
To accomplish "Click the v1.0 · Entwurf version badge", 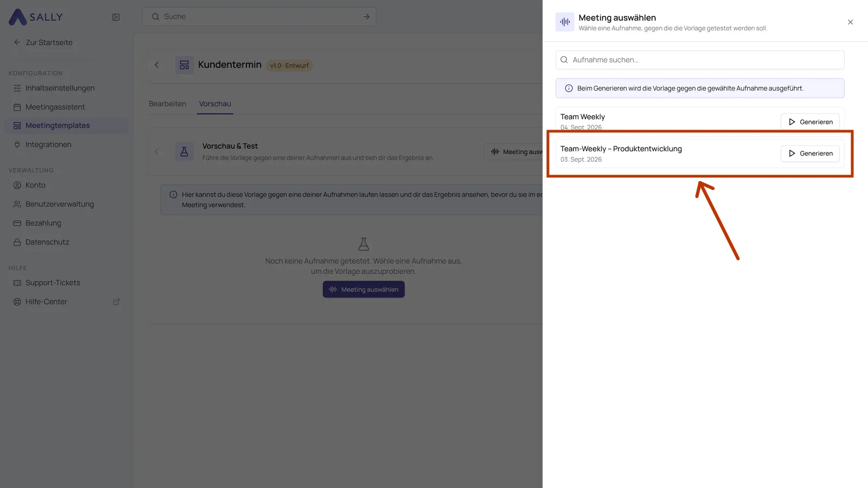I will (290, 66).
